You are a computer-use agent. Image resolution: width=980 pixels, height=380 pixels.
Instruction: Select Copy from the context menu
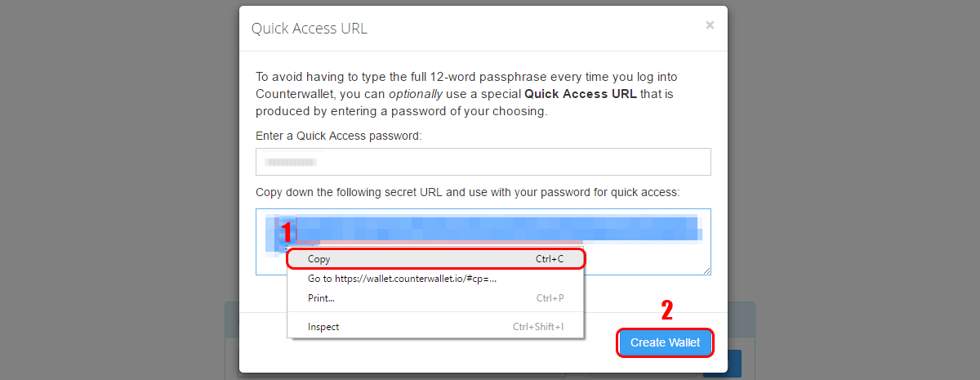[x=436, y=259]
